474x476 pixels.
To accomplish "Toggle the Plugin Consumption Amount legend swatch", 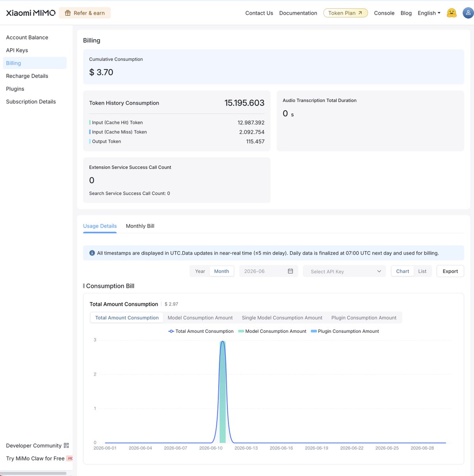I will pos(314,331).
